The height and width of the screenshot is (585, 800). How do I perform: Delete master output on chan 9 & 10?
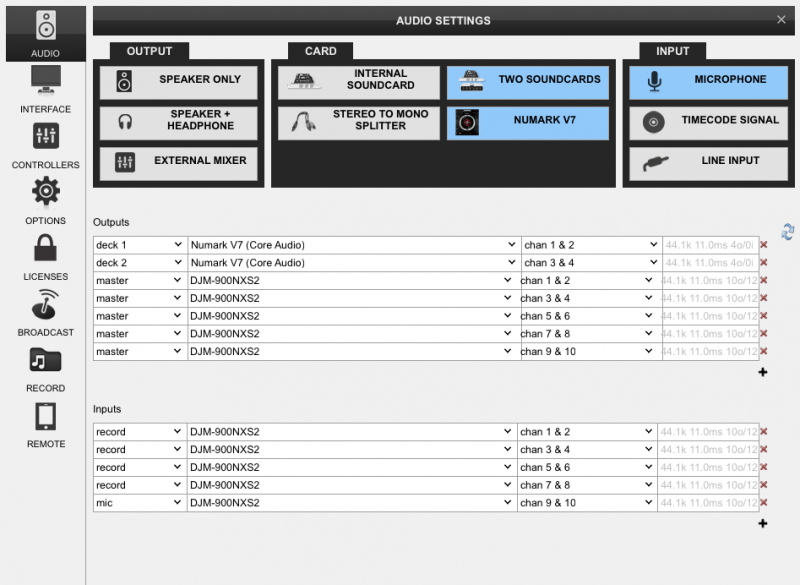[x=764, y=351]
